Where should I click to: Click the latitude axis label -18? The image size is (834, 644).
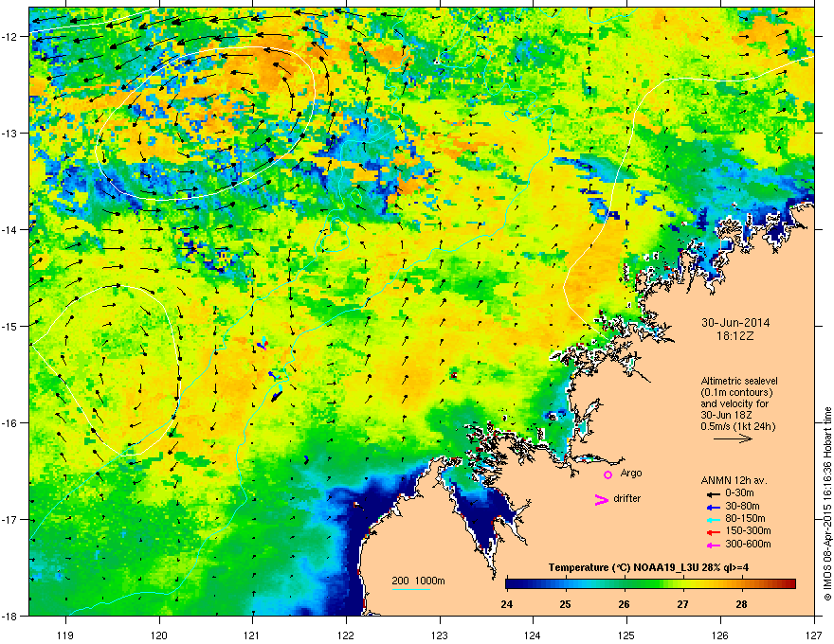click(10, 616)
